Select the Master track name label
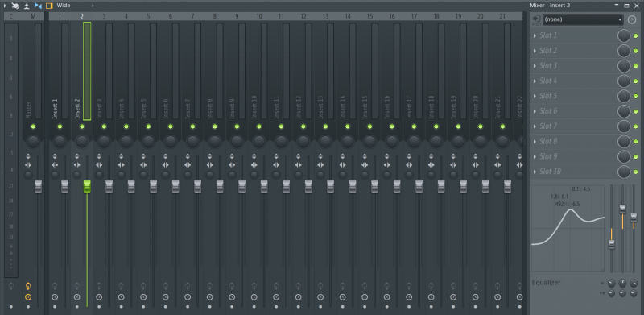The height and width of the screenshot is (315, 644). tap(28, 110)
